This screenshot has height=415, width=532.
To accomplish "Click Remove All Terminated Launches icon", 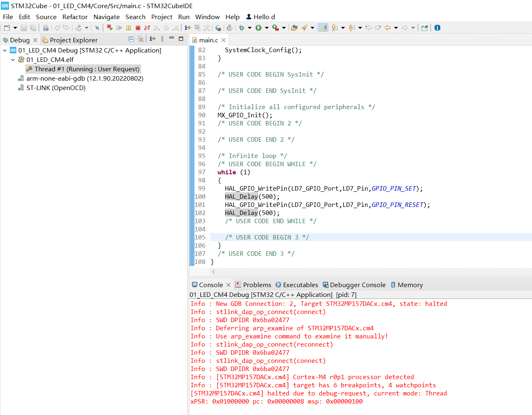I will click(141, 39).
